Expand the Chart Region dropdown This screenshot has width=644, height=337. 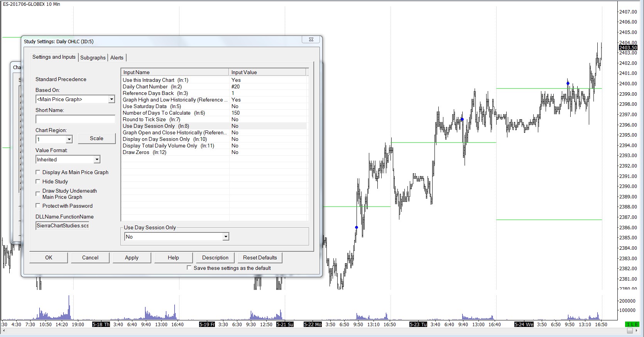(x=69, y=139)
